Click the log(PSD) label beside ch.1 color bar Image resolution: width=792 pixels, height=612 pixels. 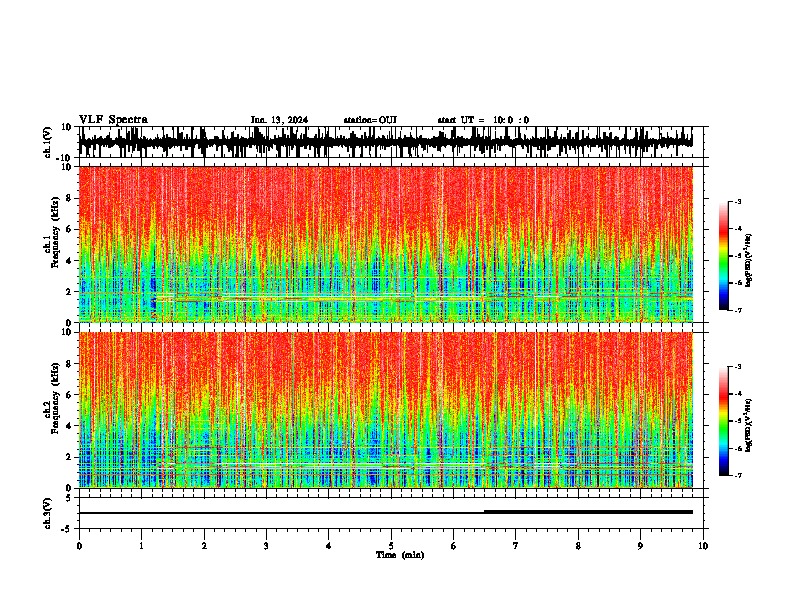pos(748,261)
